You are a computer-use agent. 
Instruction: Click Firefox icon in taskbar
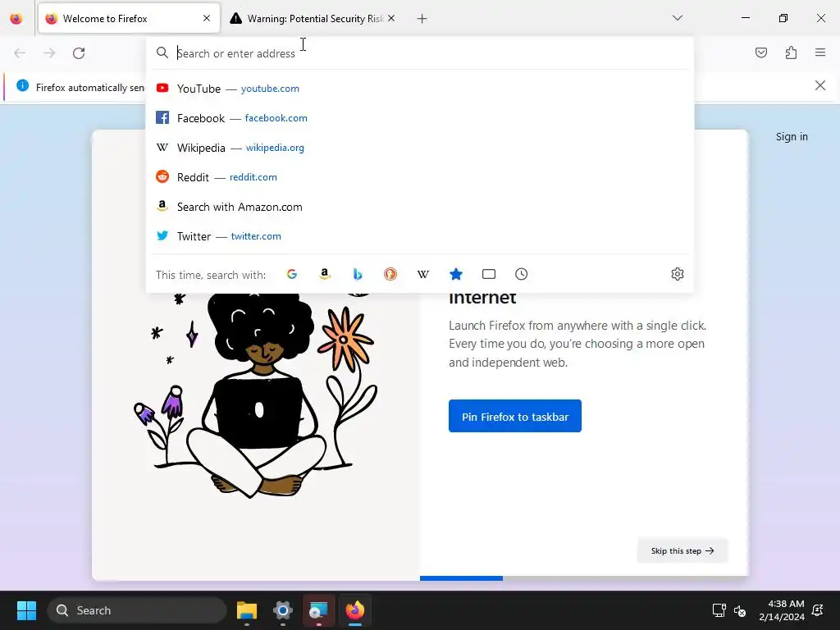click(x=354, y=610)
